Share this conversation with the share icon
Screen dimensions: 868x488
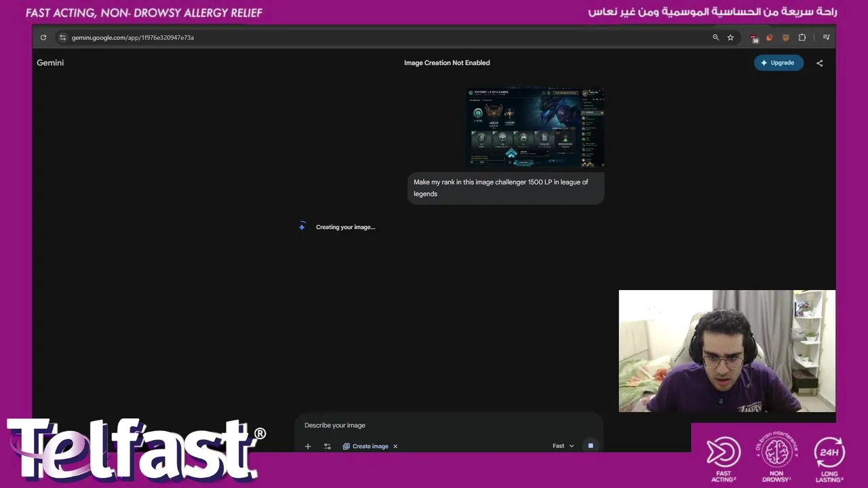[x=819, y=63]
